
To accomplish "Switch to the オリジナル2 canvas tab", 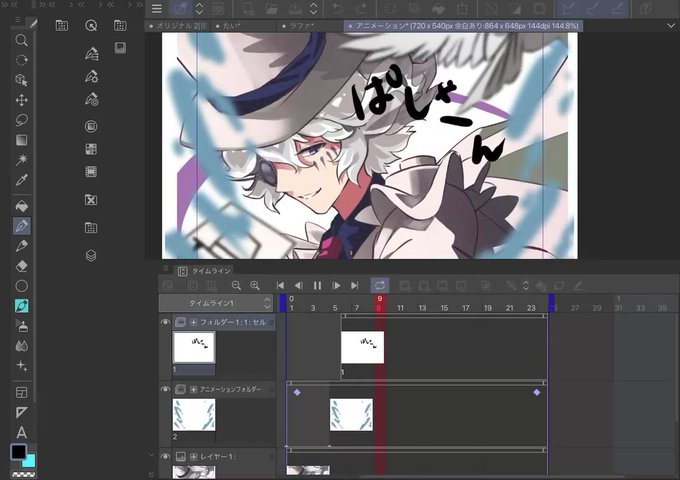I will 178,26.
